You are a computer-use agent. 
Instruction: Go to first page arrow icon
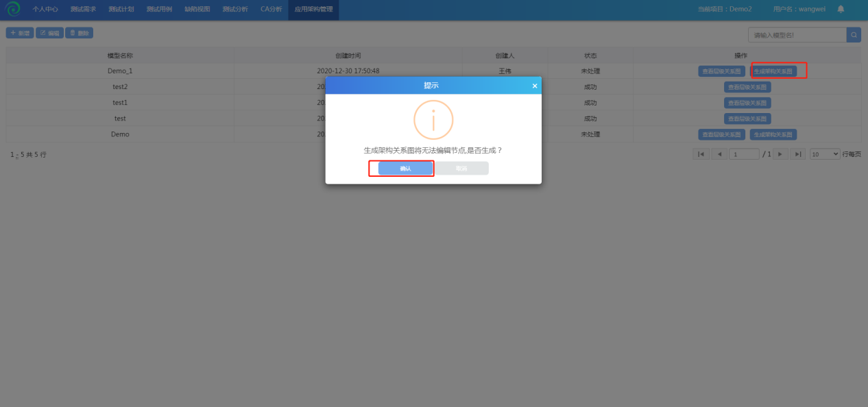point(701,154)
